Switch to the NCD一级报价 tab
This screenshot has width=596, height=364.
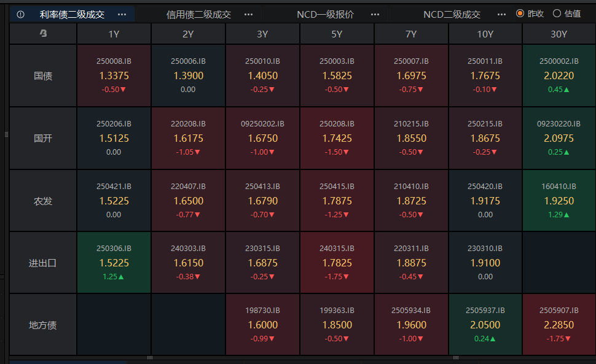pos(325,14)
